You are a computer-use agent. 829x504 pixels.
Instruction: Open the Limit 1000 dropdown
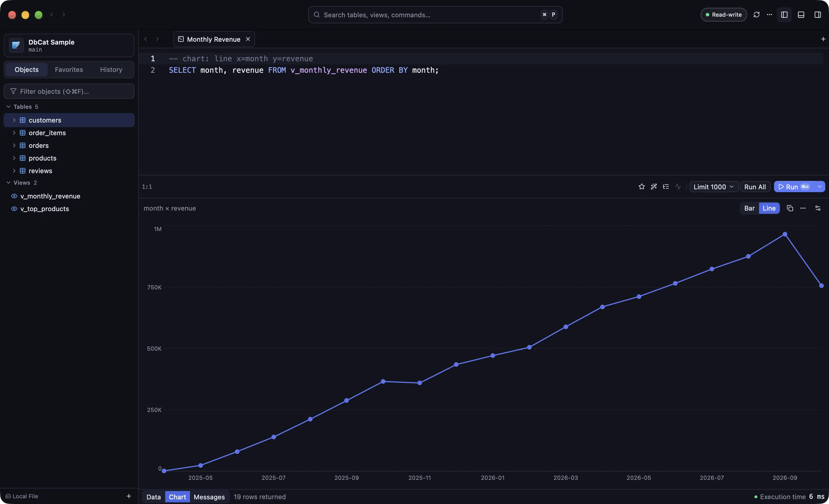pos(714,187)
